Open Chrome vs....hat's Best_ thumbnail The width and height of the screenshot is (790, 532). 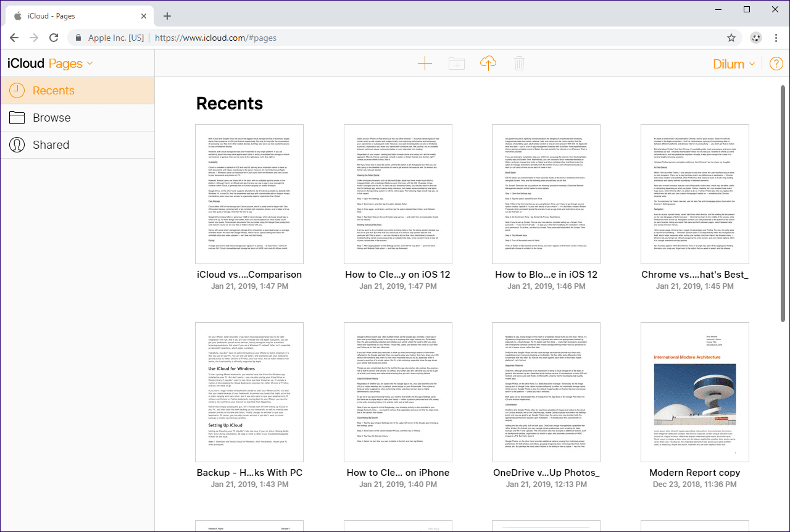point(695,193)
